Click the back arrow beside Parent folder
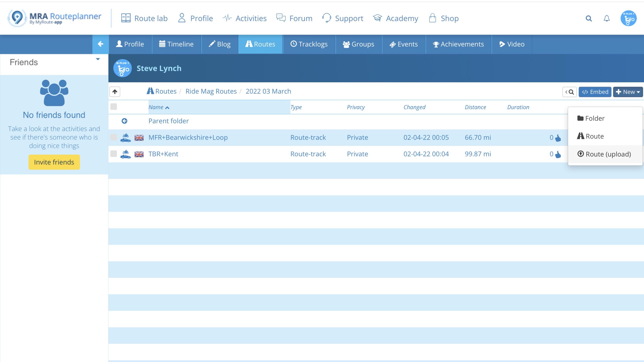This screenshot has height=362, width=644. tap(124, 121)
